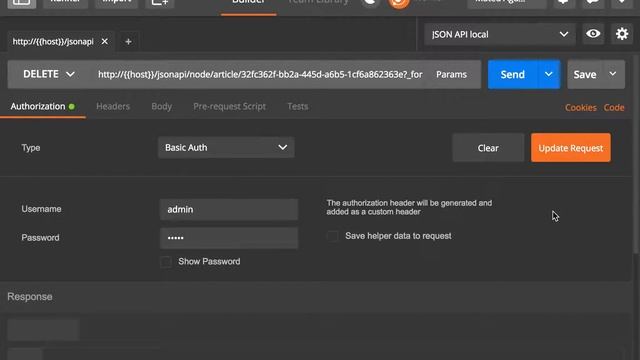Focus the Username field containing admin

click(x=229, y=209)
